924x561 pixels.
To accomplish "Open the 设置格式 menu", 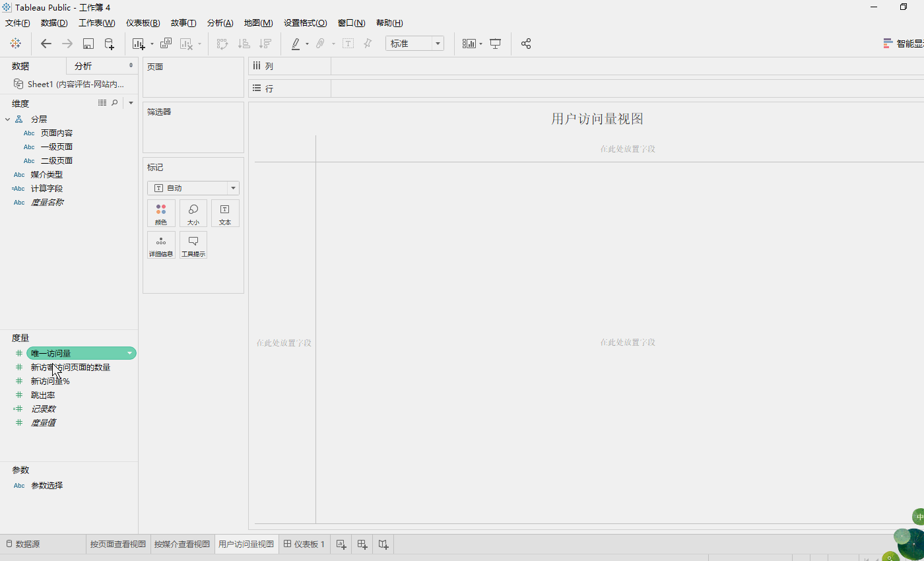I will 305,22.
